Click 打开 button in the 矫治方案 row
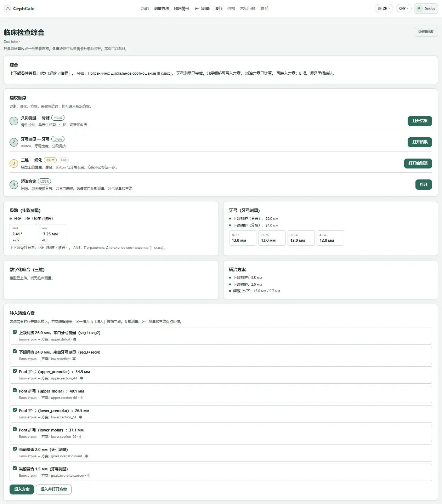 coord(424,184)
